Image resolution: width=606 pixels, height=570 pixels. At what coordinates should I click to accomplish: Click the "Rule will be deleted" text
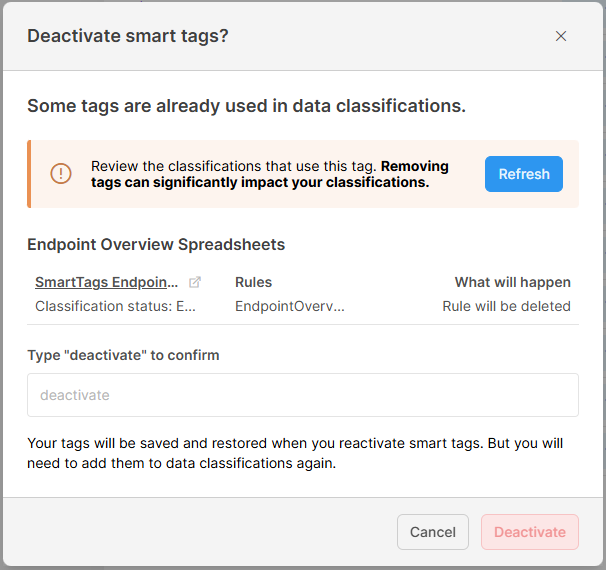click(x=506, y=306)
